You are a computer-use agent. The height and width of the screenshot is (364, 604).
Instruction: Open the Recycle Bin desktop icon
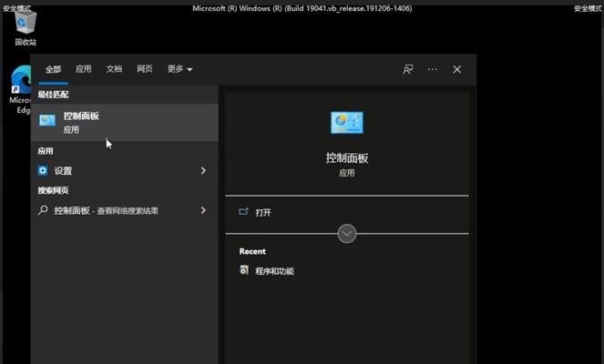[26, 27]
